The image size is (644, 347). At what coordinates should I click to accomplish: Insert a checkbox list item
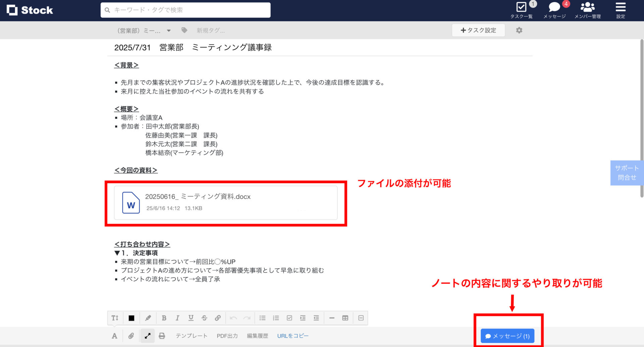[x=289, y=317]
